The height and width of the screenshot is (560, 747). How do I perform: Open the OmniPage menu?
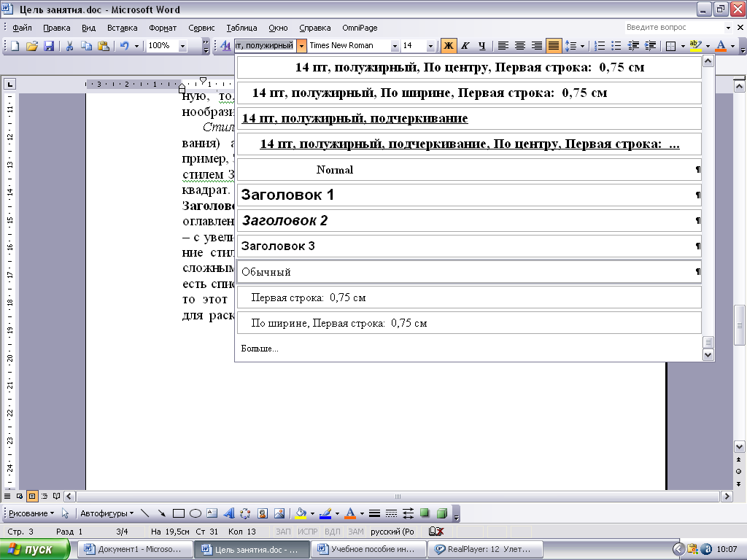(x=360, y=28)
